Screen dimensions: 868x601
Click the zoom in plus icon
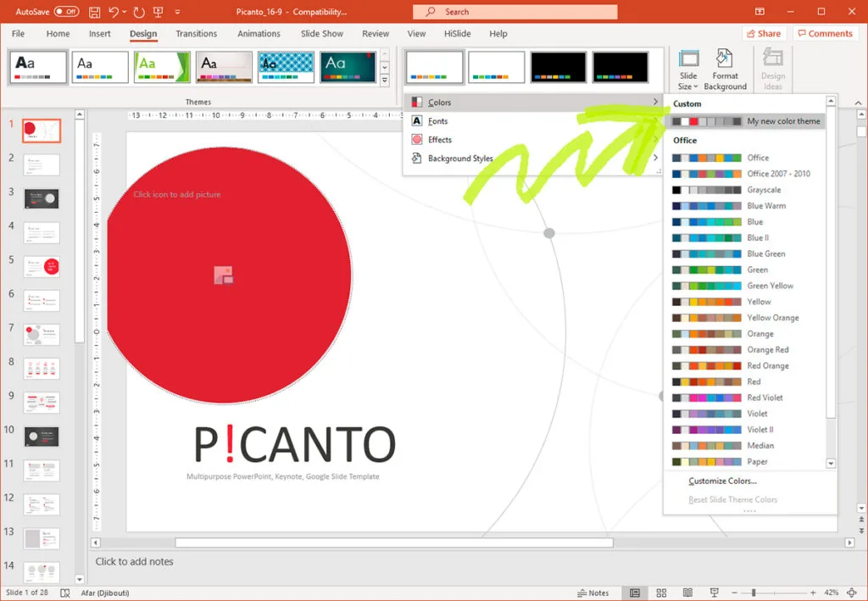[813, 593]
